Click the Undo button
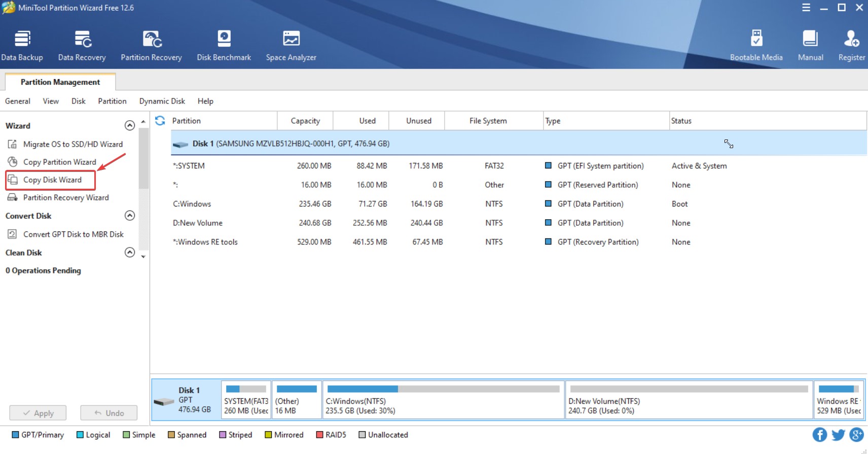The image size is (868, 454). coord(109,413)
